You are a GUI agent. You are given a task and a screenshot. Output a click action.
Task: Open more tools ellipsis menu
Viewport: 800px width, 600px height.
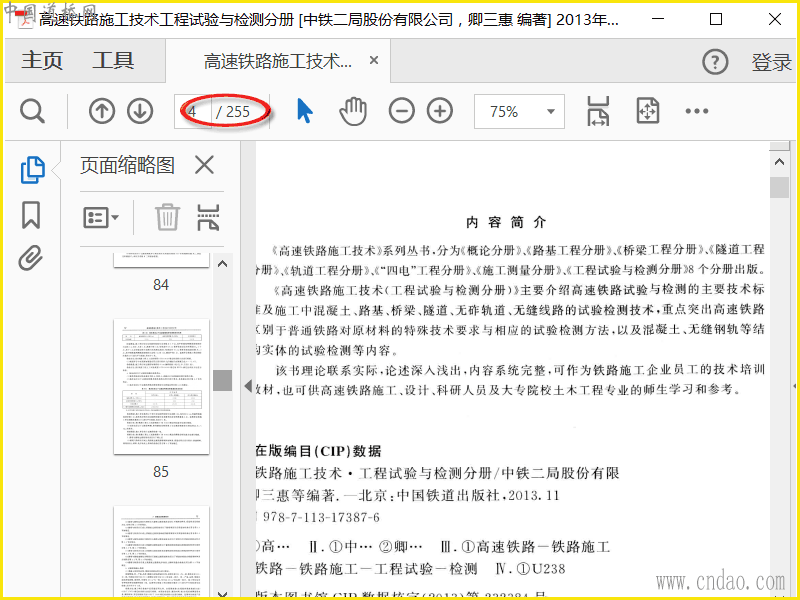coord(696,111)
